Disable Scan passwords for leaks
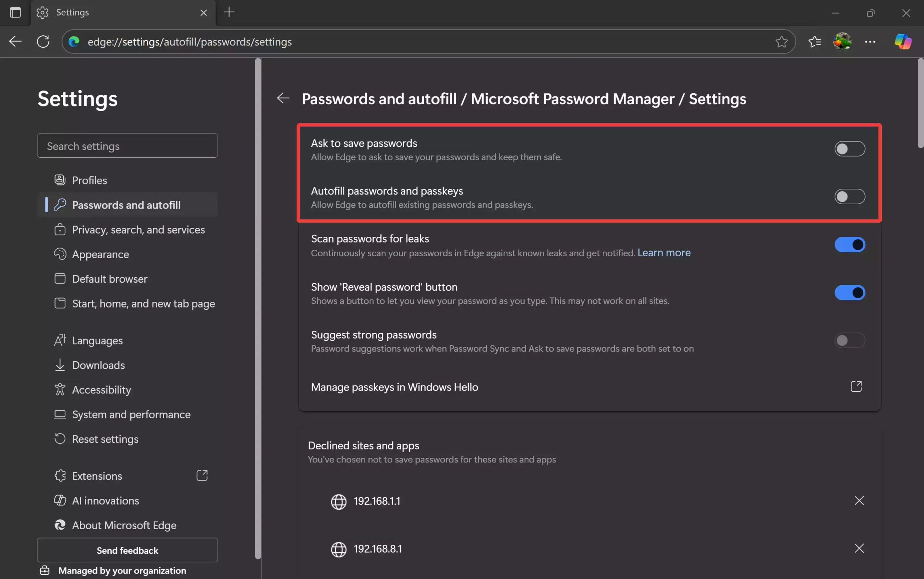924x579 pixels. pos(850,245)
